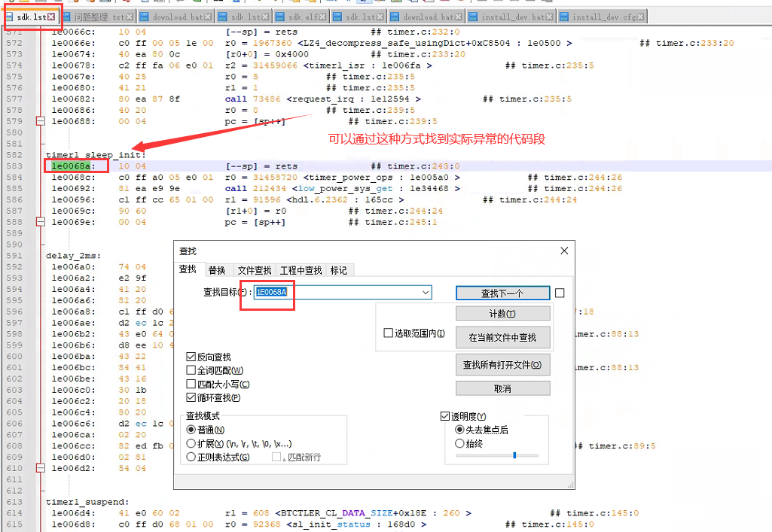772x532 pixels.
Task: Select the 普通 search mode radio button
Action: coord(191,429)
